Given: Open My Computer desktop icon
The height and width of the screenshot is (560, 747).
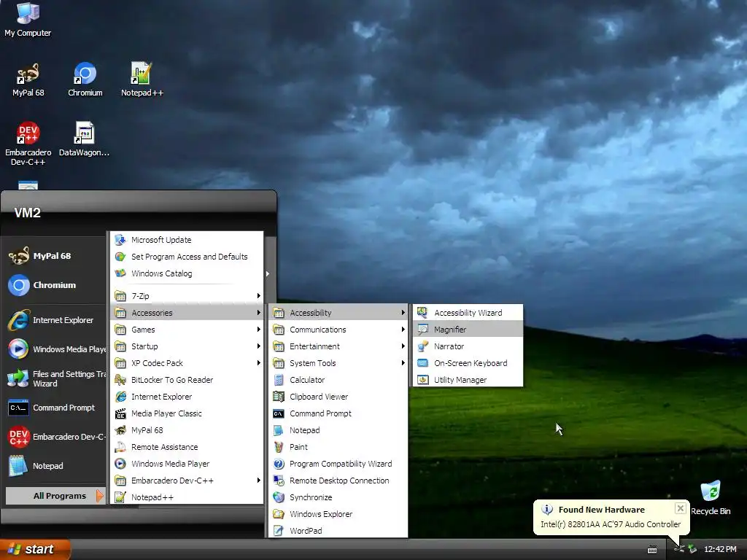Looking at the screenshot, I should (x=28, y=20).
